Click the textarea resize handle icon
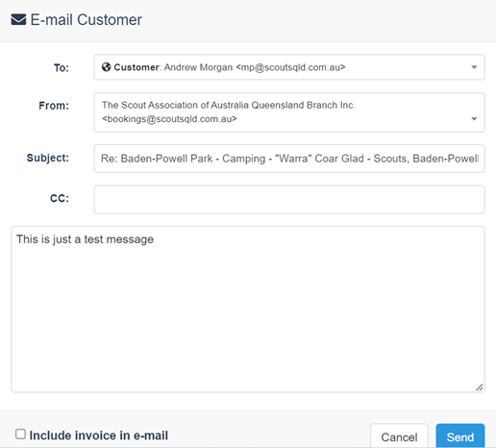 click(479, 387)
